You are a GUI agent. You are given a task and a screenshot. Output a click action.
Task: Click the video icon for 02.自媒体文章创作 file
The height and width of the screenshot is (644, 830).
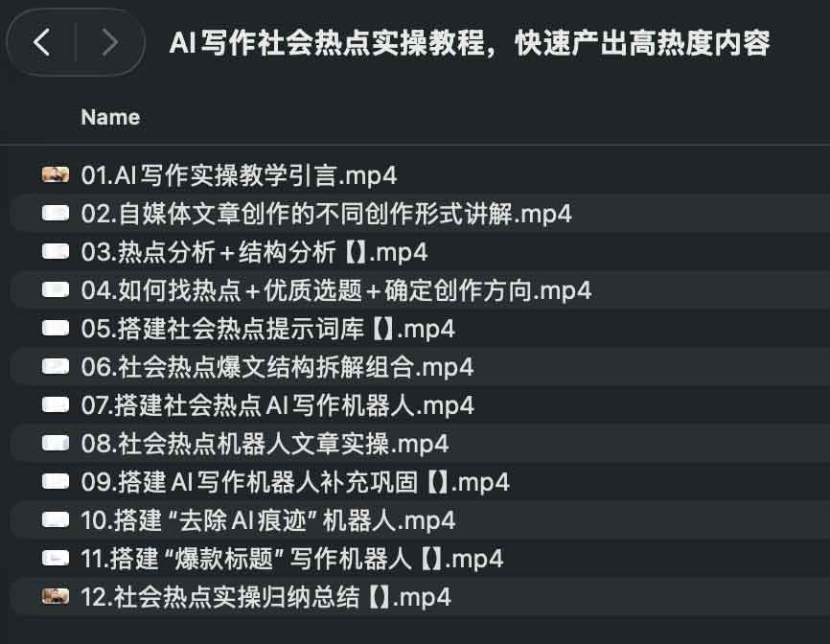(x=56, y=214)
